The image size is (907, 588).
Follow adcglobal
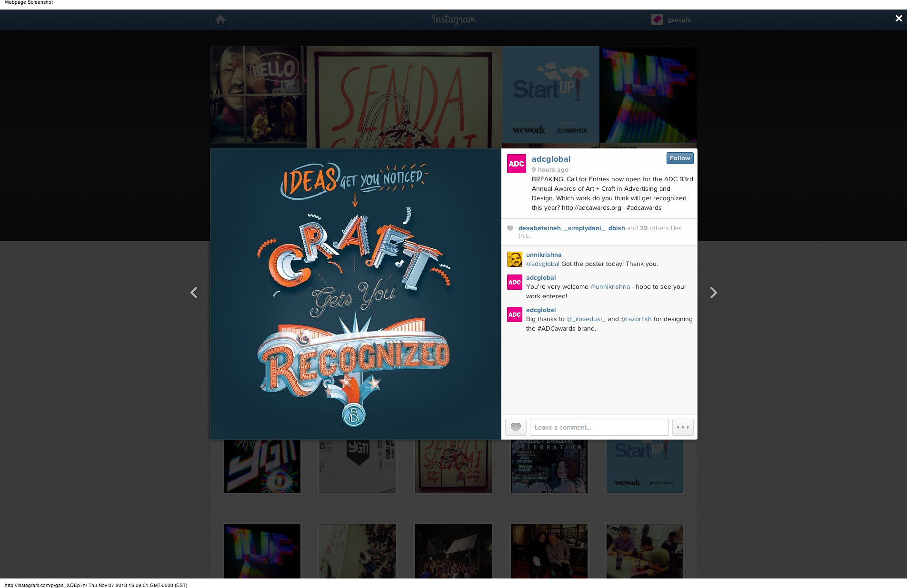tap(680, 158)
